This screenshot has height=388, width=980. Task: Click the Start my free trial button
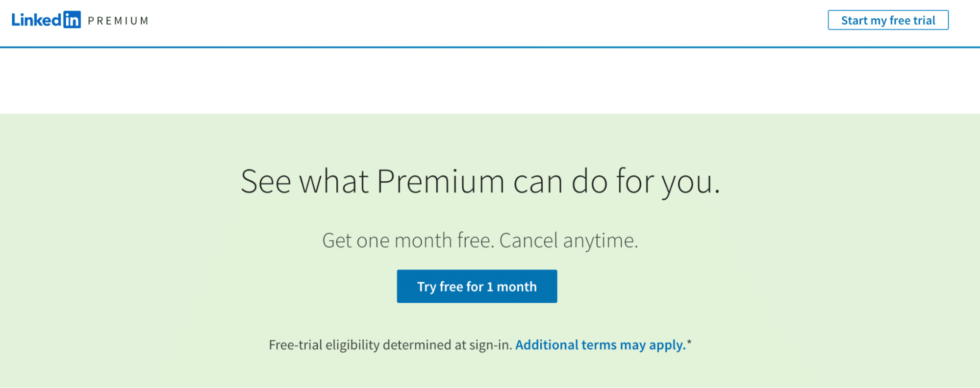tap(888, 20)
